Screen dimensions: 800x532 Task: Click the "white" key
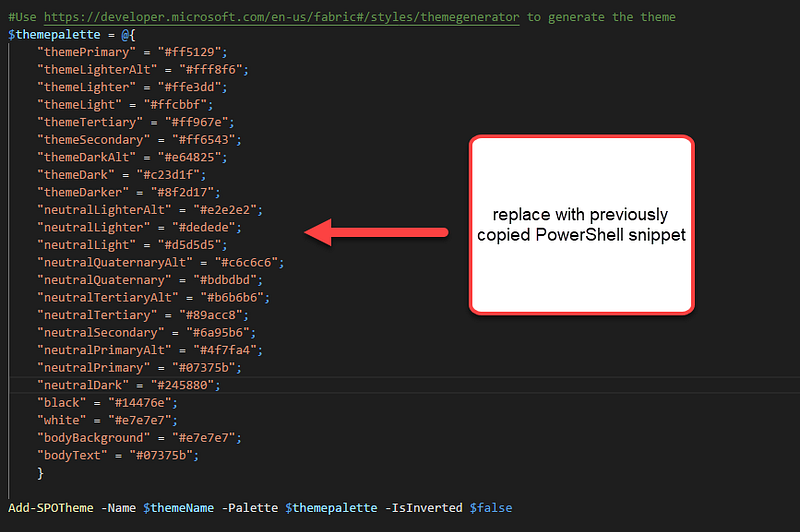click(x=62, y=420)
